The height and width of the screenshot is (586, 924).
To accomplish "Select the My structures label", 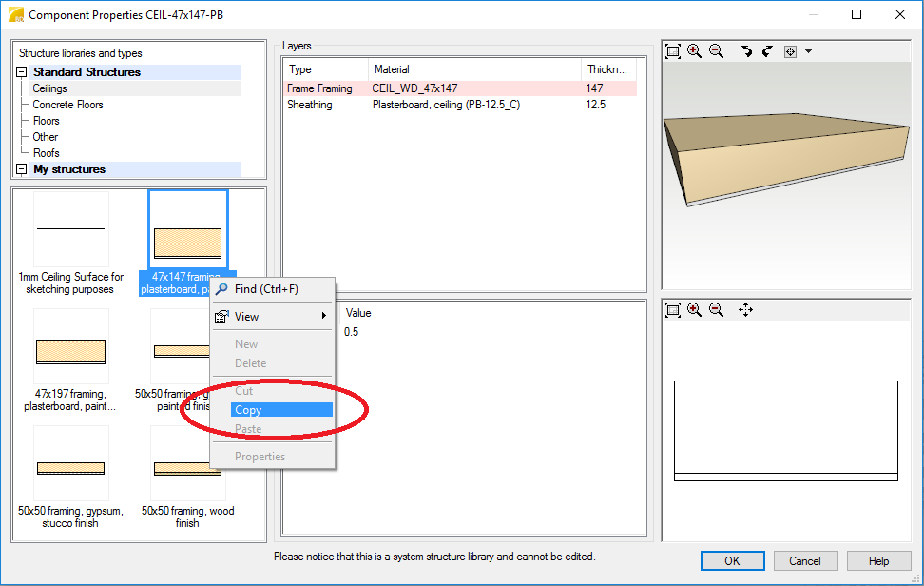I will tap(69, 169).
